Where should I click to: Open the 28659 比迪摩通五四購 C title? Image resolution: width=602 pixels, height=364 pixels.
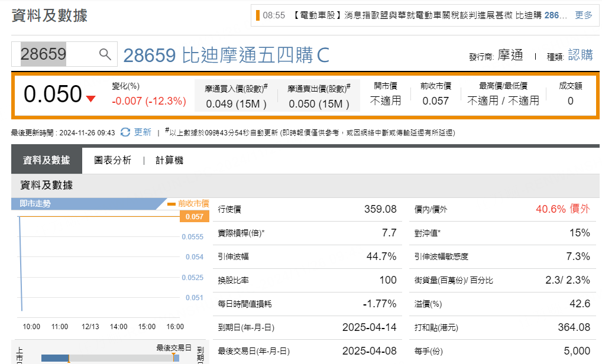tap(226, 55)
